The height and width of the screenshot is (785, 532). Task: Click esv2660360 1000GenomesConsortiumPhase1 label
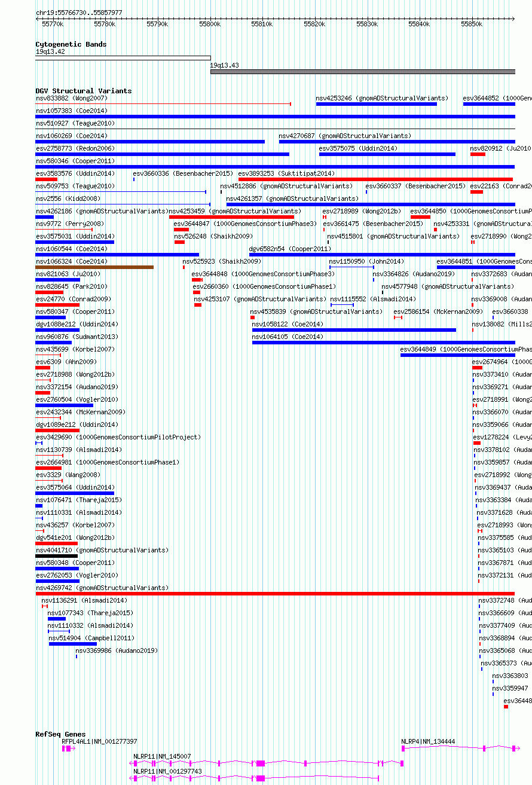(x=264, y=286)
